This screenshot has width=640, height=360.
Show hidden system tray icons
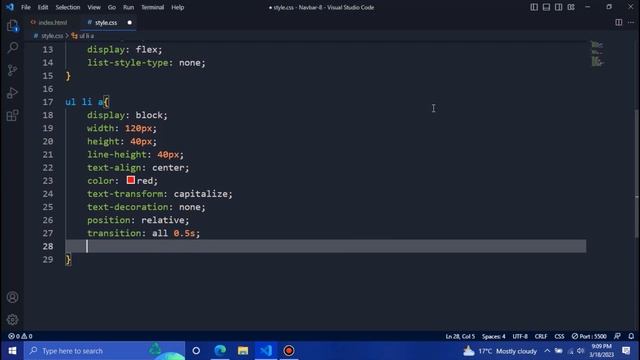point(547,351)
